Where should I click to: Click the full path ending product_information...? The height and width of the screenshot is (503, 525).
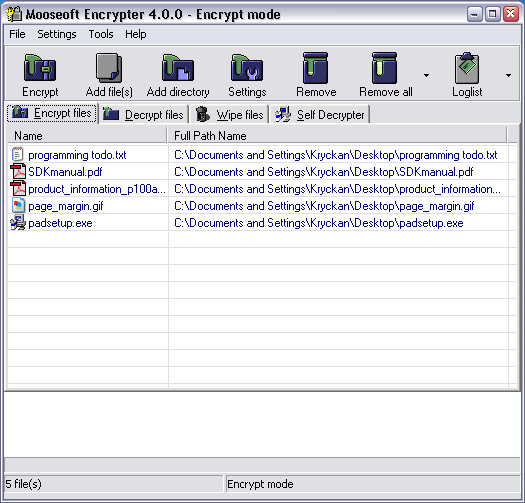pyautogui.click(x=338, y=189)
